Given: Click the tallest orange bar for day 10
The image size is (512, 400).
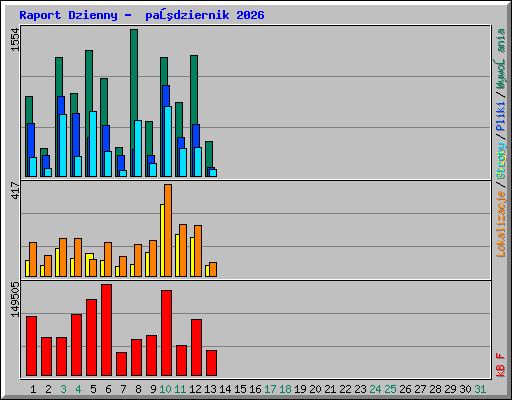Looking at the screenshot, I should (168, 230).
